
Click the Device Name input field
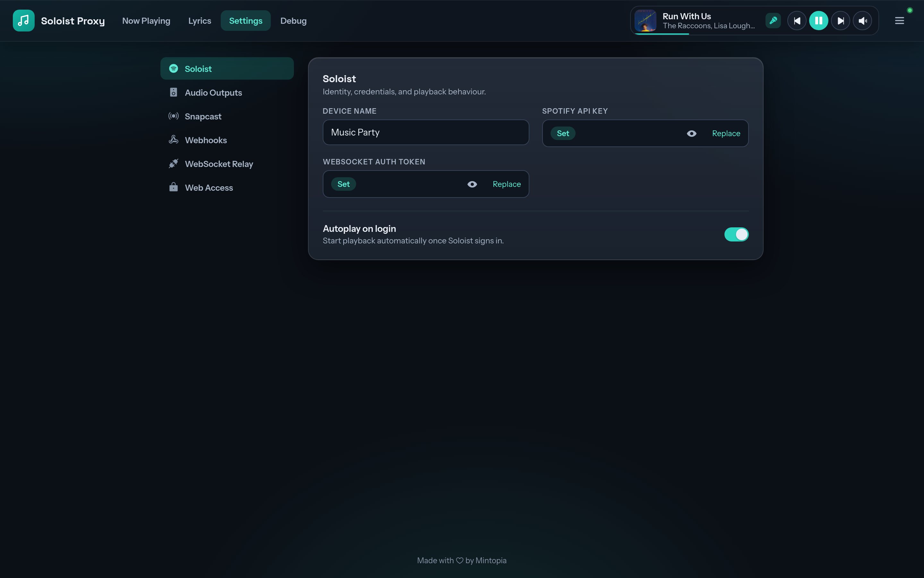(x=426, y=132)
